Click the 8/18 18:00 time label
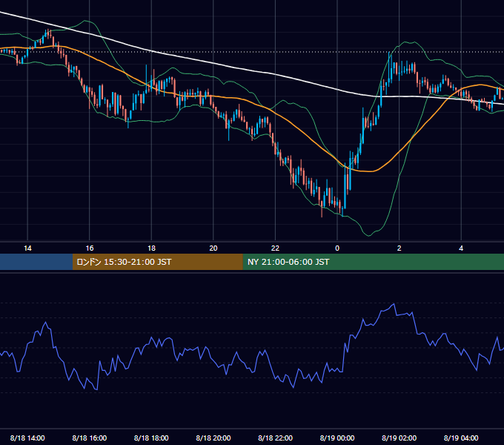Viewport: 504px width, 445px height. [151, 438]
